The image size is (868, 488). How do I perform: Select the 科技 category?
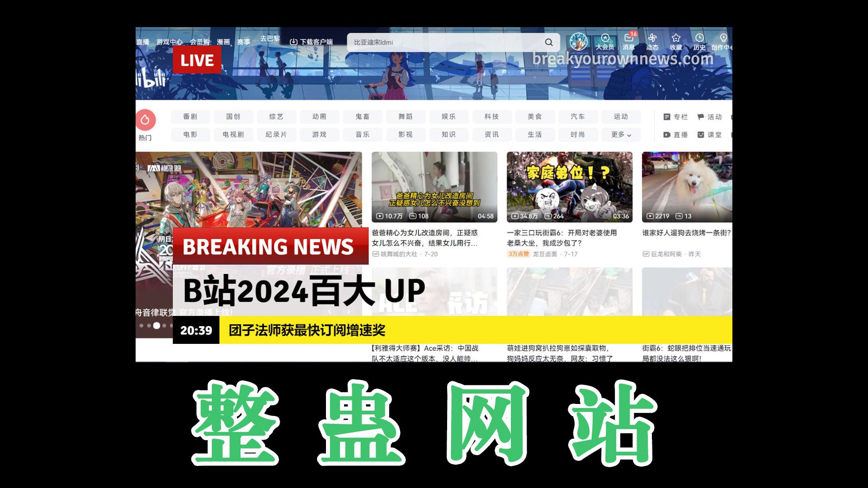(492, 117)
